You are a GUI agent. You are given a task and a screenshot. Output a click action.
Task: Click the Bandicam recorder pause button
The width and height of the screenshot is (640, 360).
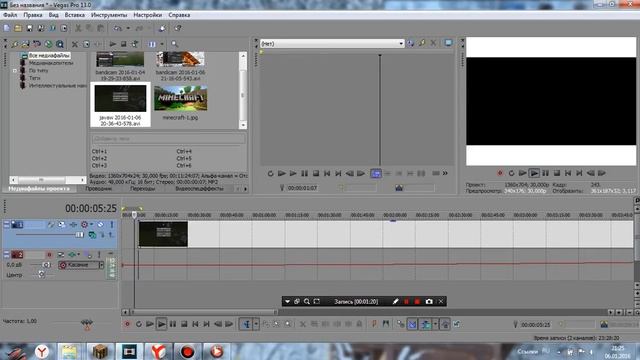[x=407, y=302]
